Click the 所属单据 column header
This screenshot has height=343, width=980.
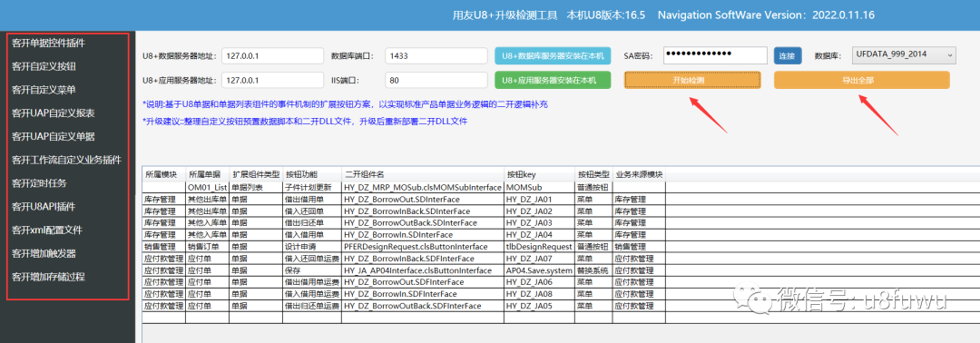(x=207, y=174)
